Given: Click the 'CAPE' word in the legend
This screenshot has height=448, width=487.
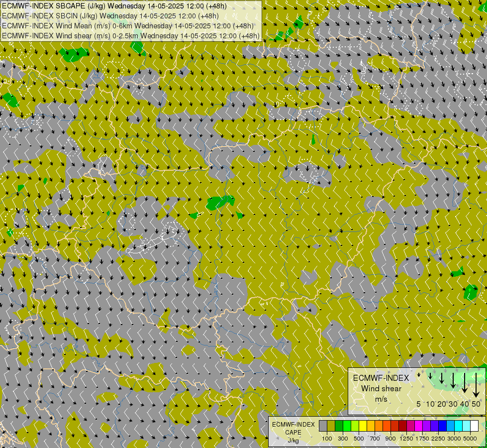Looking at the screenshot, I should (293, 433).
